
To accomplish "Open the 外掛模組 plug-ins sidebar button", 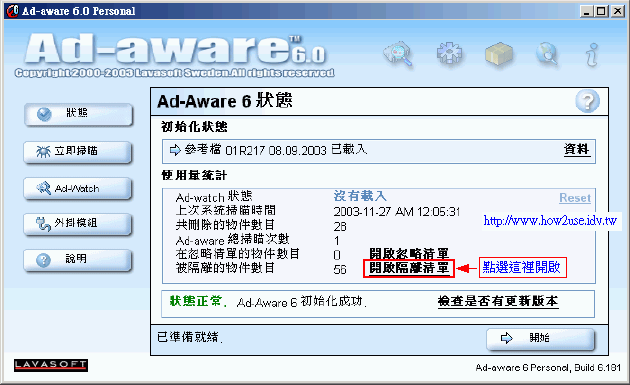I will click(x=78, y=224).
